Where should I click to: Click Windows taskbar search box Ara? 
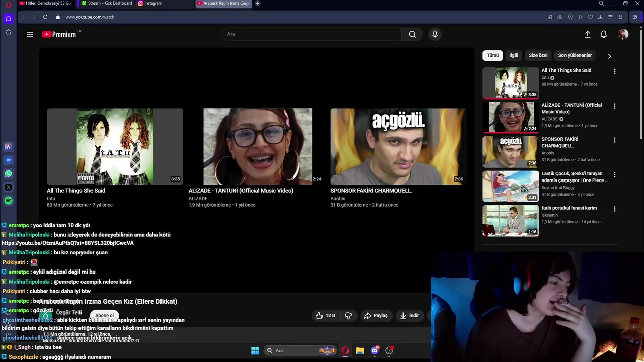tap(300, 350)
